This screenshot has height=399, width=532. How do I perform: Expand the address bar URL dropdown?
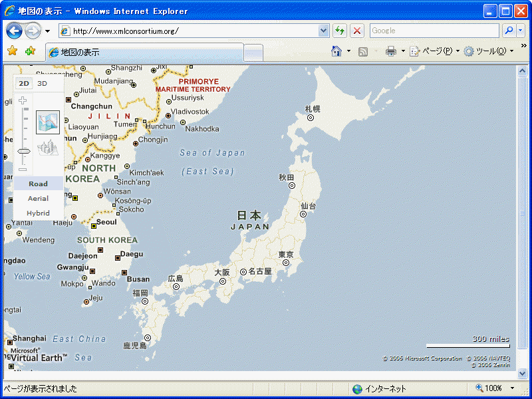(324, 31)
